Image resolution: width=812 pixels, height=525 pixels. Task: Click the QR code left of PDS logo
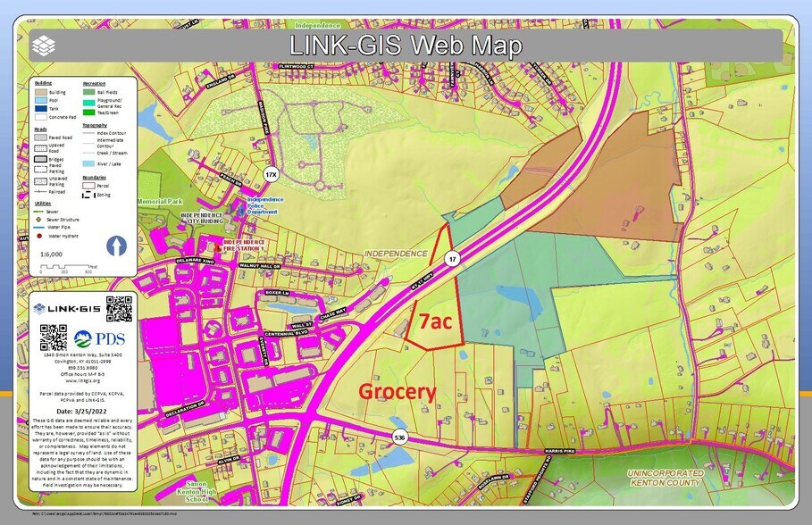(x=54, y=337)
